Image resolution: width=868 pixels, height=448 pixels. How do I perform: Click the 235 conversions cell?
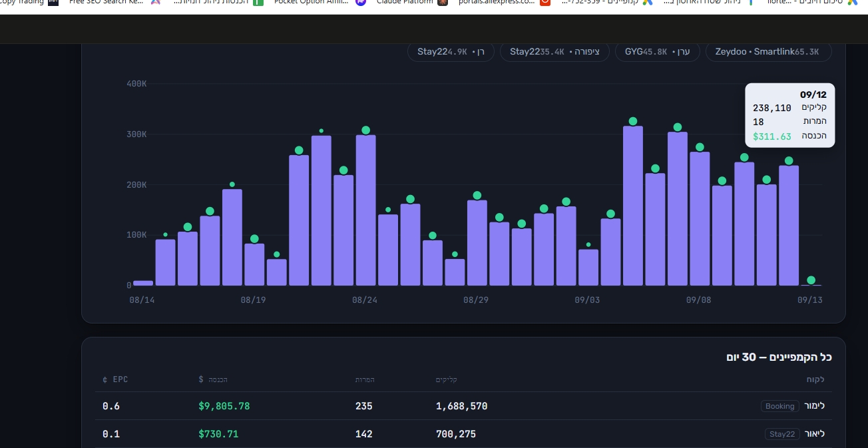[364, 406]
